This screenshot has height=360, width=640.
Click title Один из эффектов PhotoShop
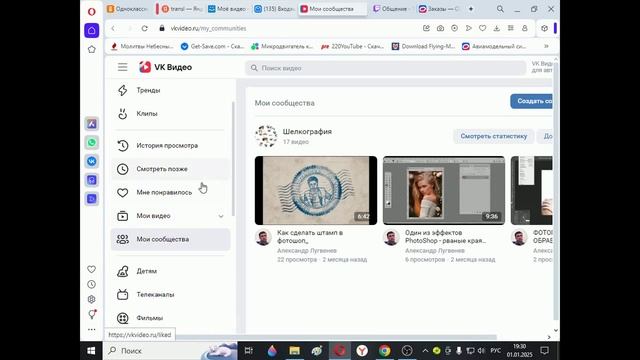click(x=445, y=236)
